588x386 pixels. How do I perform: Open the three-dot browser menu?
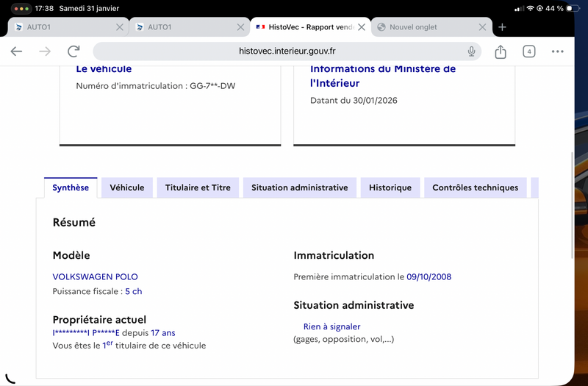pyautogui.click(x=557, y=51)
